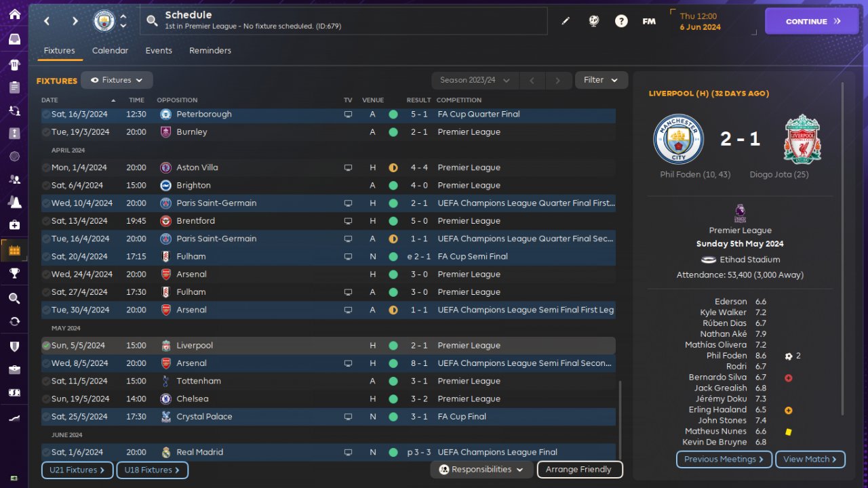Sort fixtures by the DATE column header
This screenshot has height=488, width=868.
click(x=50, y=100)
